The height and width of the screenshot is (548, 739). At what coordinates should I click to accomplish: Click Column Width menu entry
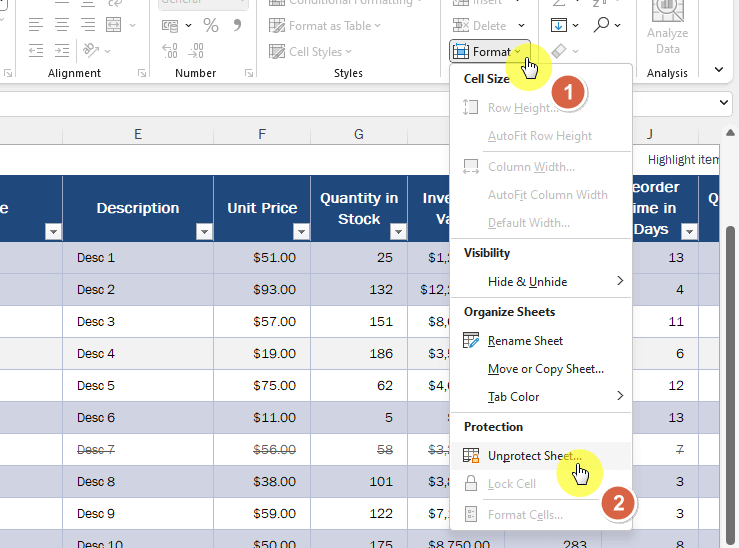tap(541, 167)
